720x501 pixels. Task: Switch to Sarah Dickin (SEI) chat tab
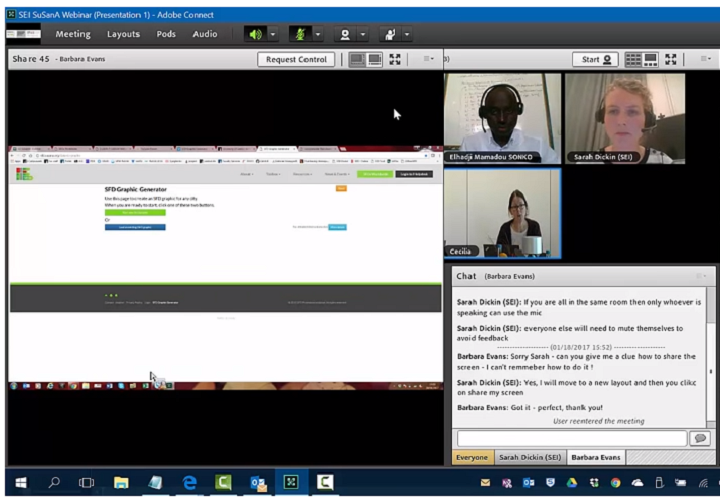(530, 457)
